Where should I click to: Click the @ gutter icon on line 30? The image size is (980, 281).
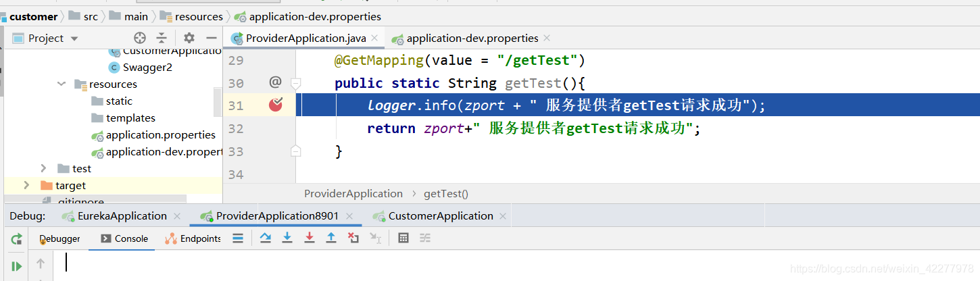point(275,82)
